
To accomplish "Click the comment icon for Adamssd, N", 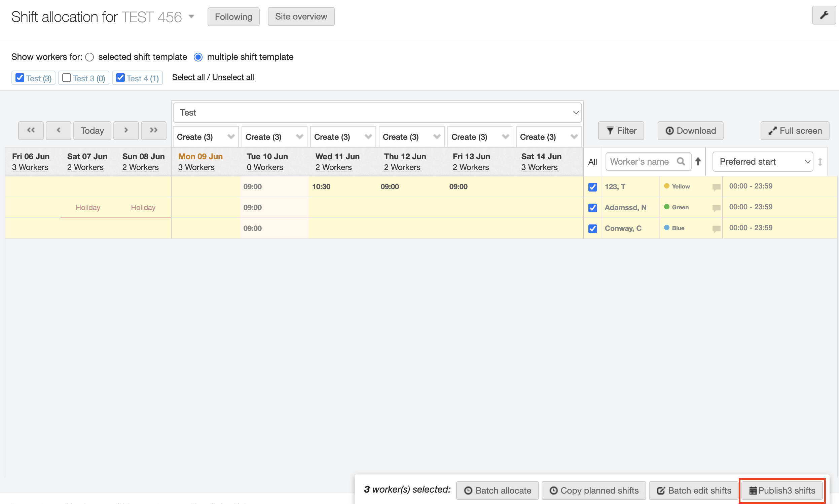I will [x=716, y=208].
